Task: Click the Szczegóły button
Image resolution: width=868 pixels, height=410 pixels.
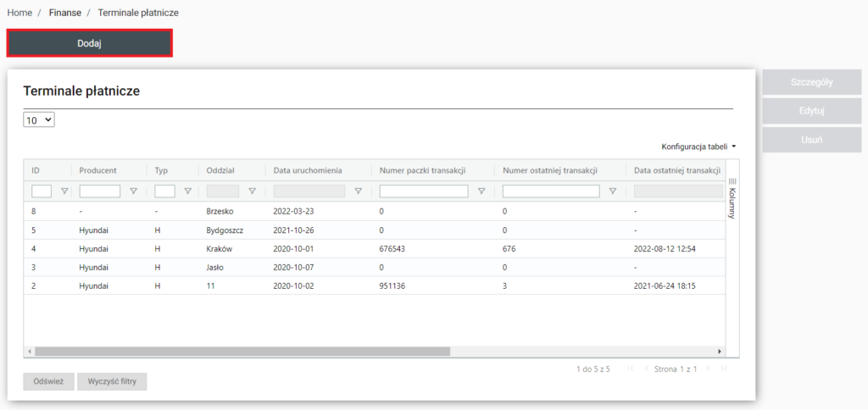Action: 812,82
